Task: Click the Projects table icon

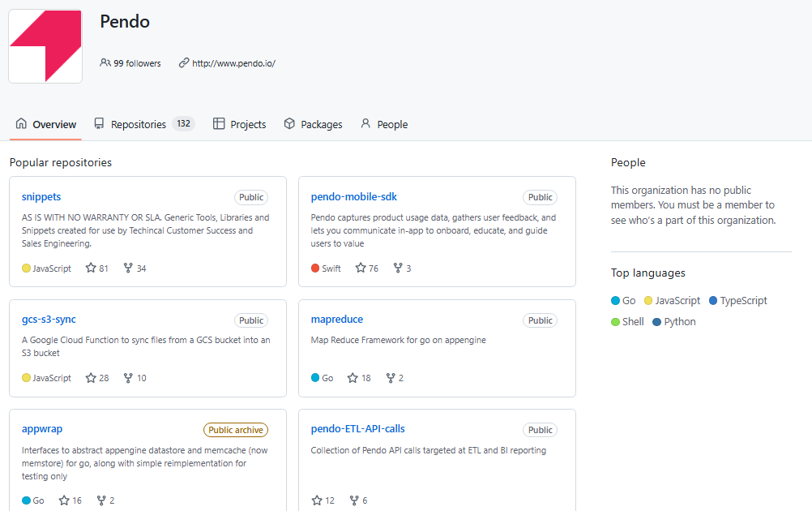Action: (219, 124)
